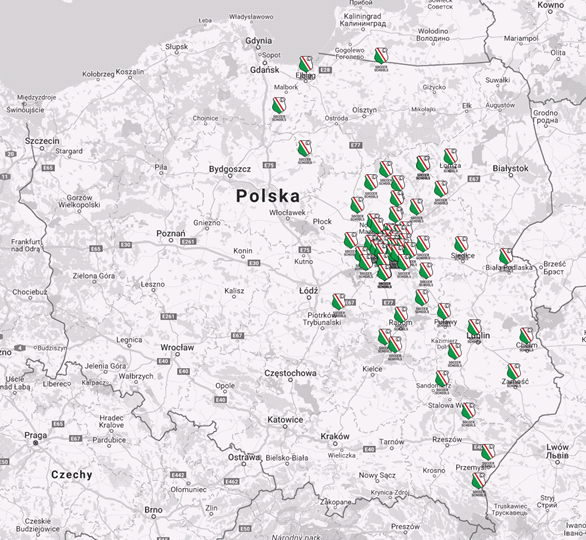Click the Grodno city label

click(x=546, y=113)
